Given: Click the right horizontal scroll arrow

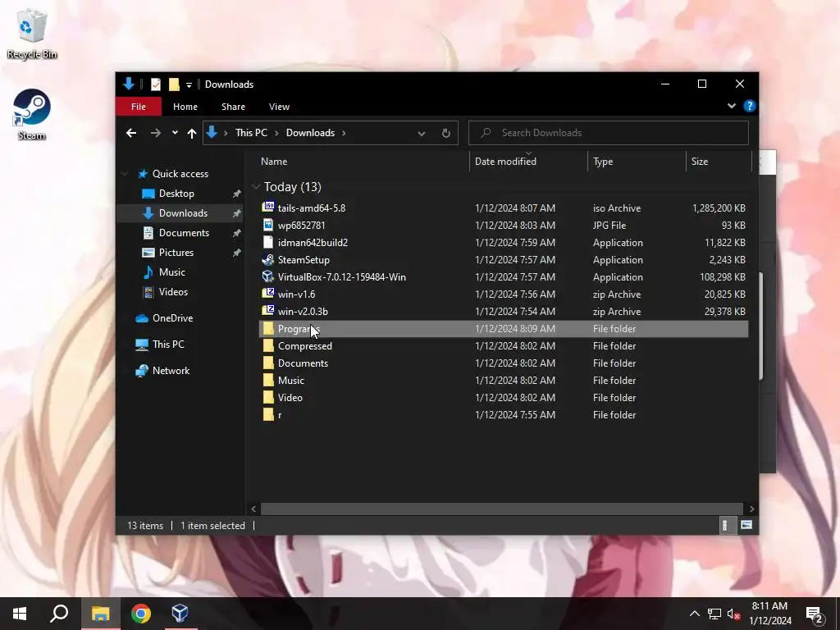Looking at the screenshot, I should (751, 509).
